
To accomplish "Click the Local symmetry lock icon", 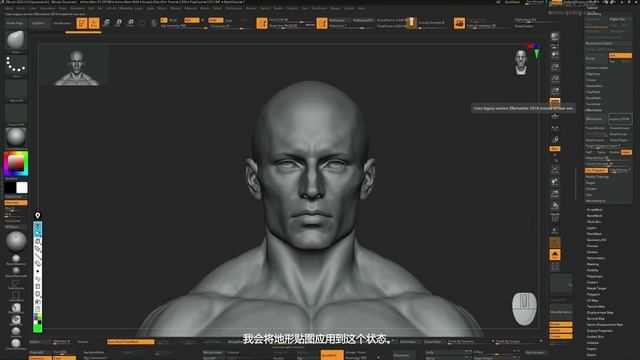I will tap(555, 140).
